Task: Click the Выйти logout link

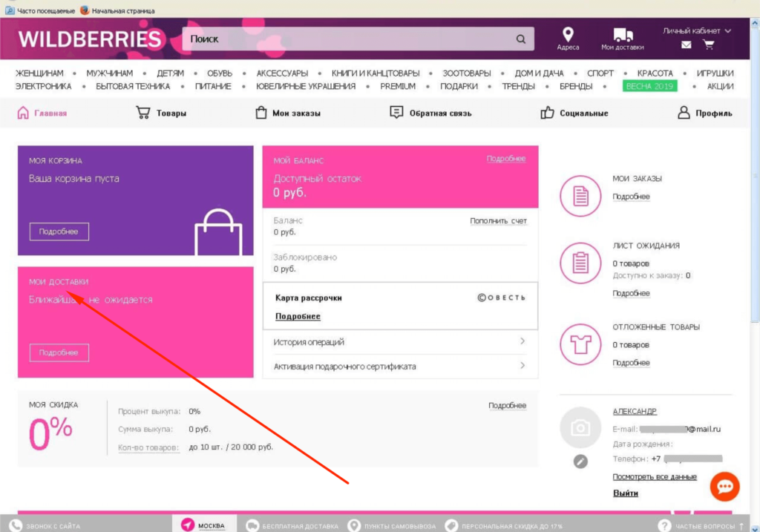Action: (625, 493)
